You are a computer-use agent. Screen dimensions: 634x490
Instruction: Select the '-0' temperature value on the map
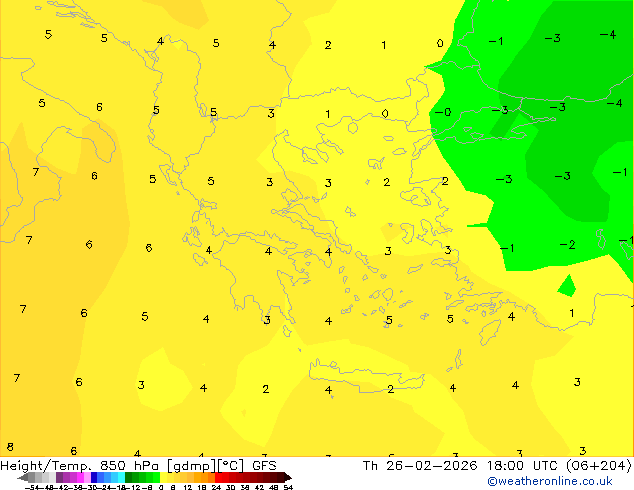tap(443, 112)
